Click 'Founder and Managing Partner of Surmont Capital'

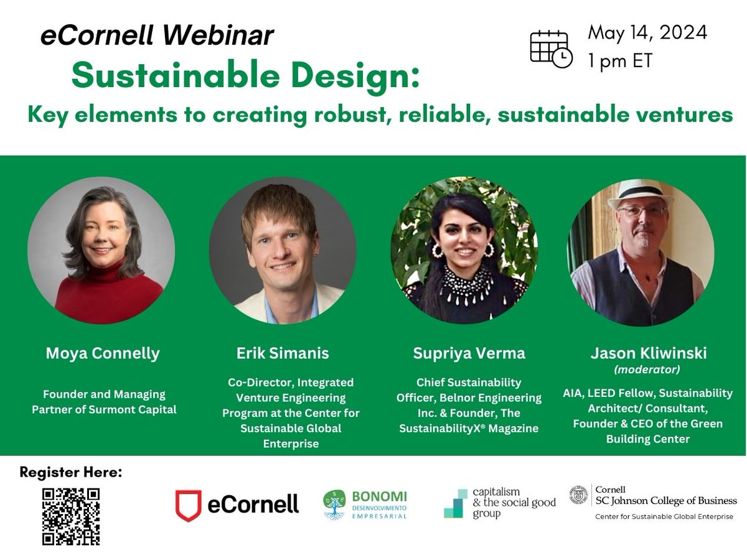tap(103, 402)
